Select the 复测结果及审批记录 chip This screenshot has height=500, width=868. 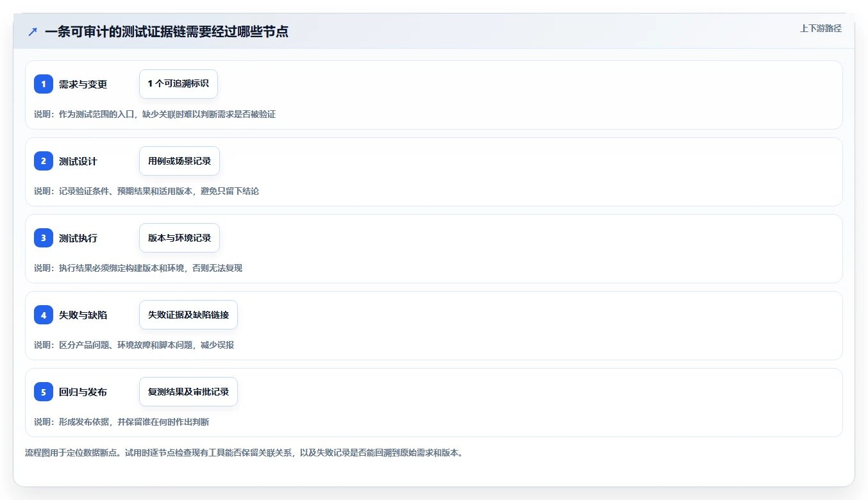(x=188, y=392)
